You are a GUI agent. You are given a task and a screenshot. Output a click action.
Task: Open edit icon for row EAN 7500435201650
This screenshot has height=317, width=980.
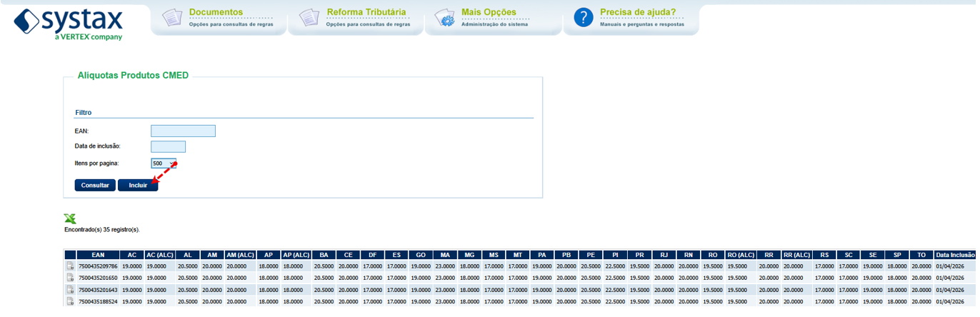point(70,278)
